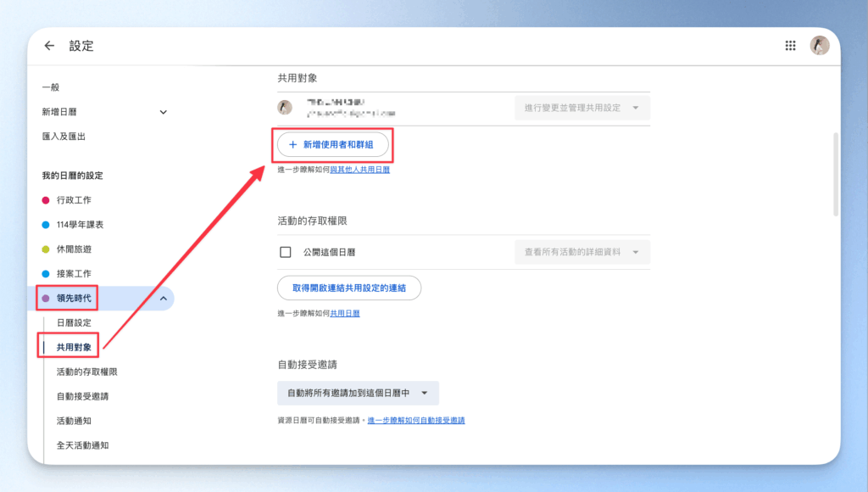Expand the 新增日曆 section chevron
Image resolution: width=868 pixels, height=492 pixels.
click(x=163, y=112)
